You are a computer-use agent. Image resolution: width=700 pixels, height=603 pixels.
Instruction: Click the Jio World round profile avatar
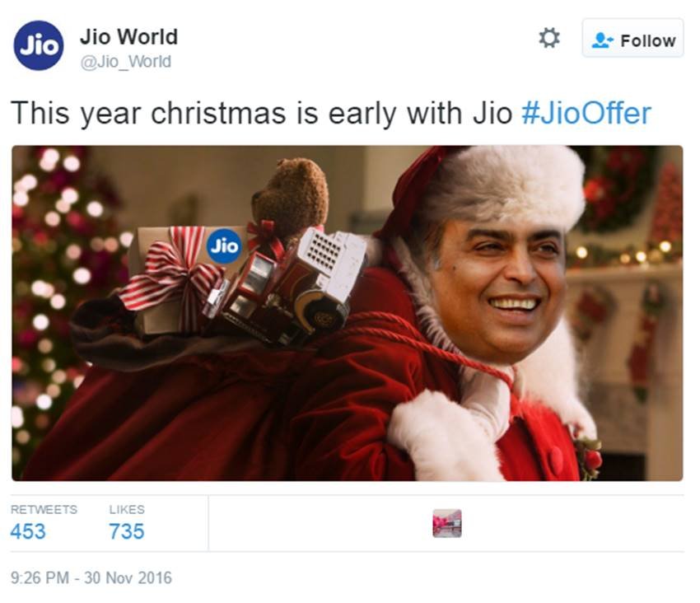[39, 45]
